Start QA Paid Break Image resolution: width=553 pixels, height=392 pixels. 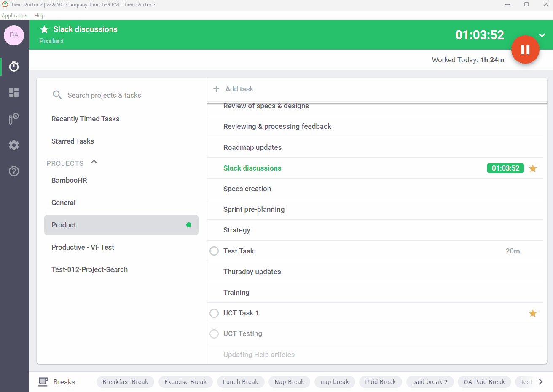pyautogui.click(x=484, y=382)
